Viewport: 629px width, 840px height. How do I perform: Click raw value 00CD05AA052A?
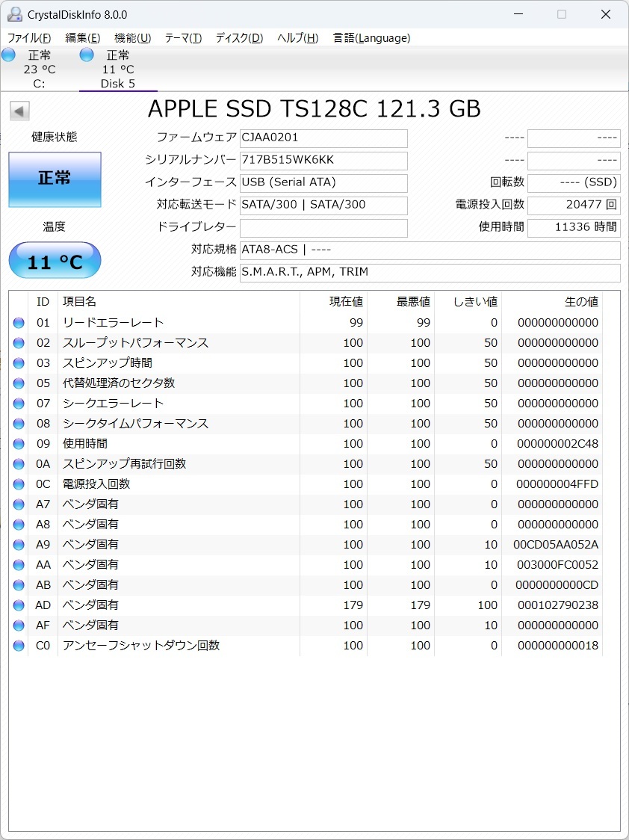[x=557, y=545]
